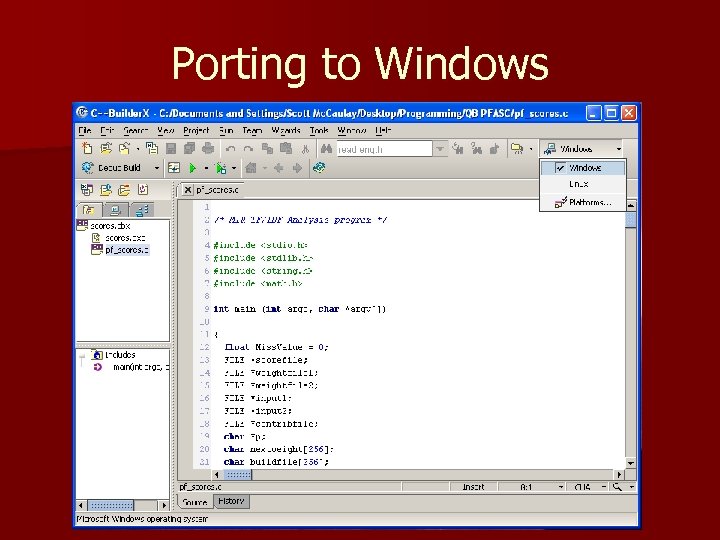Open the cursor position dropdown in status bar

coord(561,487)
